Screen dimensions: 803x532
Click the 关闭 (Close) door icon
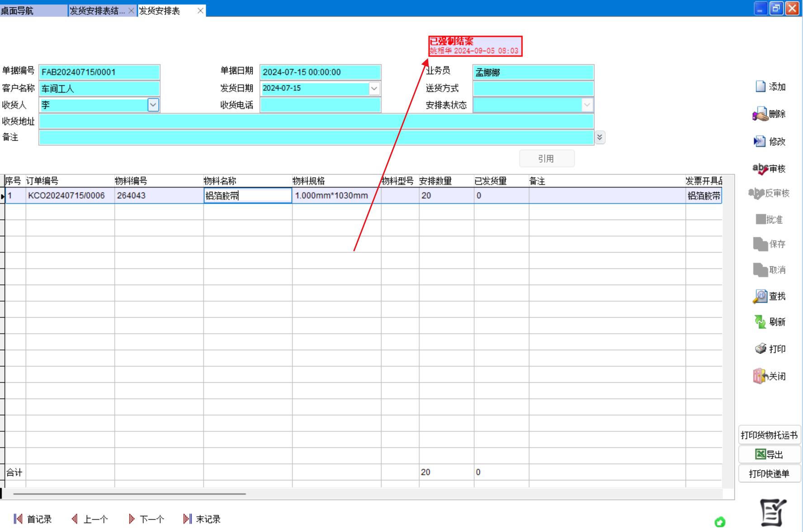click(760, 376)
